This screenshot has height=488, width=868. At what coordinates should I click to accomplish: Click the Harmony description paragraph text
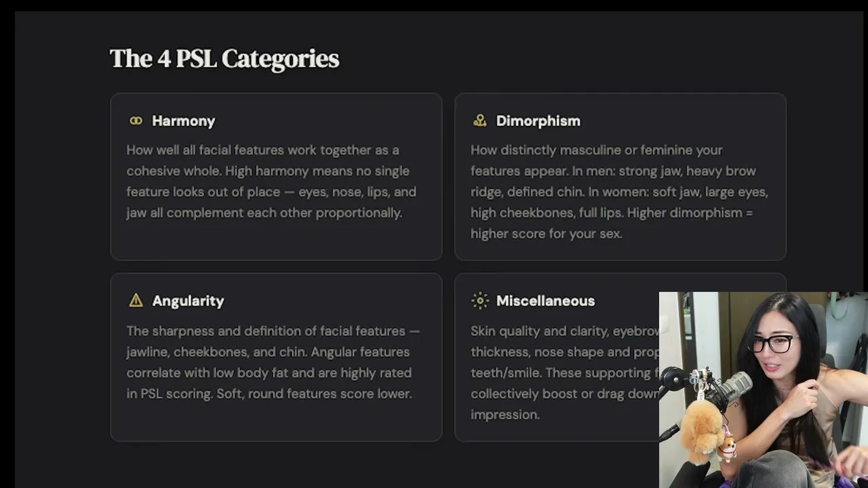point(271,181)
